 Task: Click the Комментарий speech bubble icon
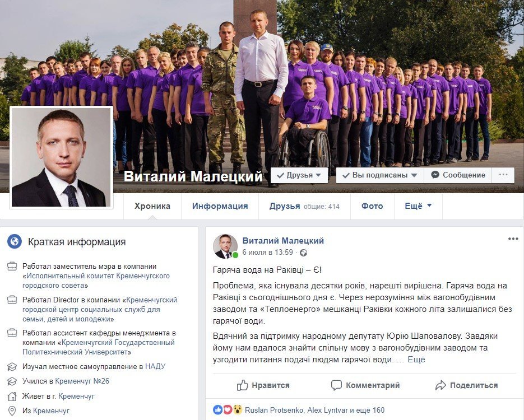coord(336,385)
